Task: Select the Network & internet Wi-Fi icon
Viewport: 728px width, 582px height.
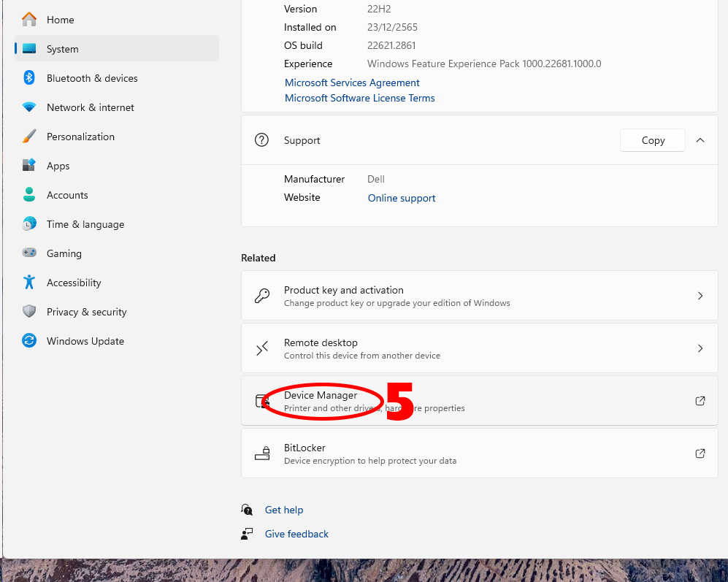Action: [29, 107]
